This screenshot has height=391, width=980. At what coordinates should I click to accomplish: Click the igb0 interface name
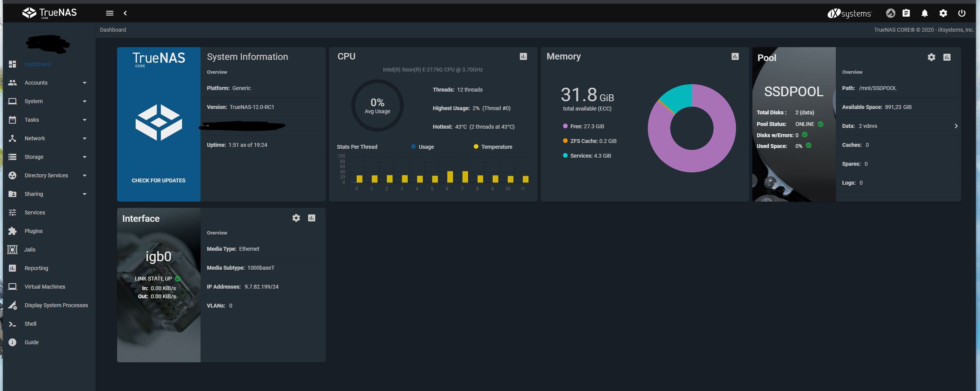click(x=158, y=257)
